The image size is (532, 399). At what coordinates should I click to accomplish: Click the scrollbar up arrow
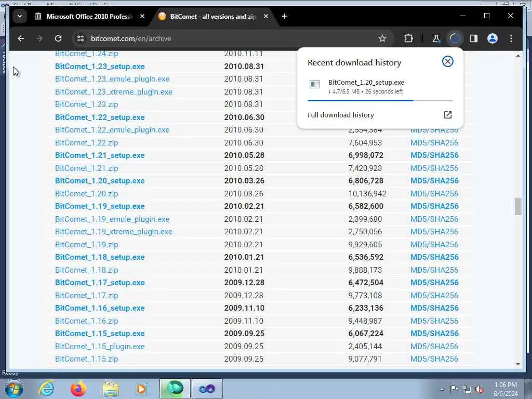[518, 55]
